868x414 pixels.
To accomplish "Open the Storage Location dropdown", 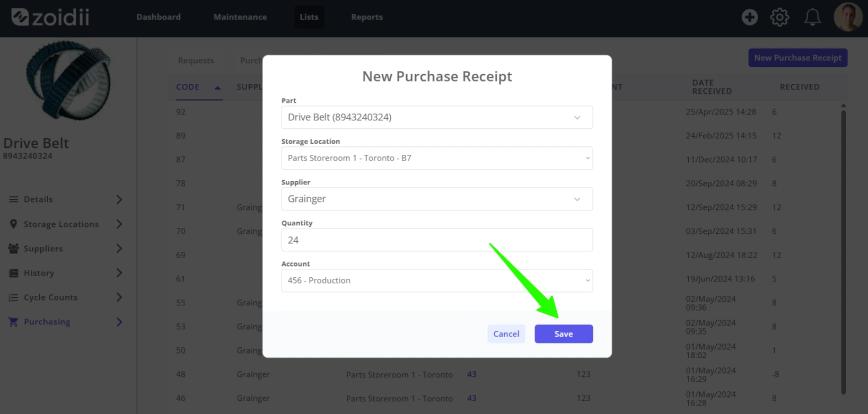I will tap(437, 158).
